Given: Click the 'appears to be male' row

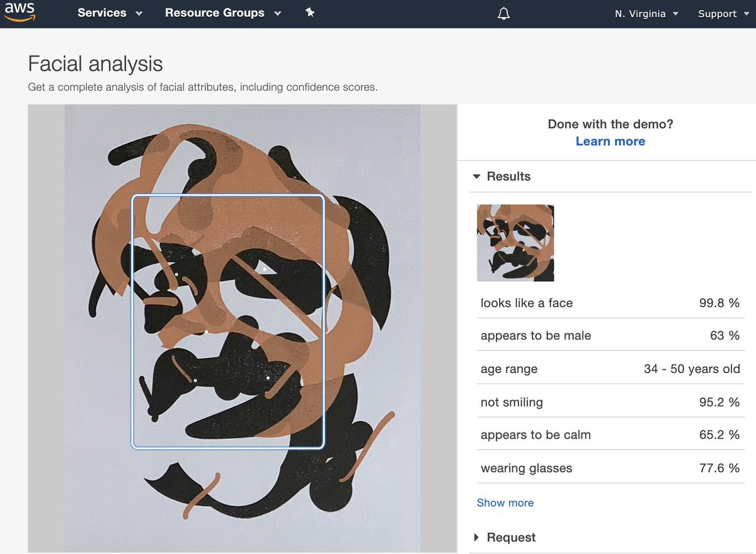Looking at the screenshot, I should click(x=610, y=336).
